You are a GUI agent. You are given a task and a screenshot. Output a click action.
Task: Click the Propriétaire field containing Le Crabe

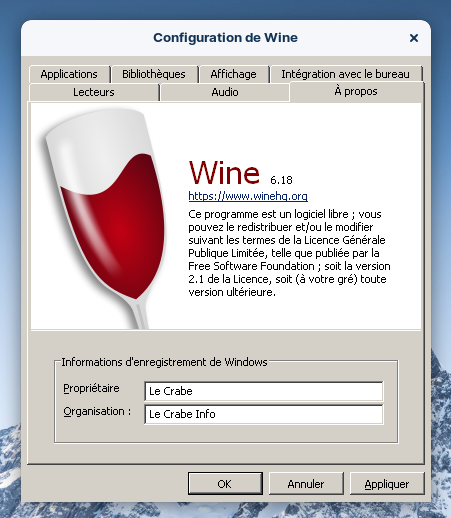264,391
